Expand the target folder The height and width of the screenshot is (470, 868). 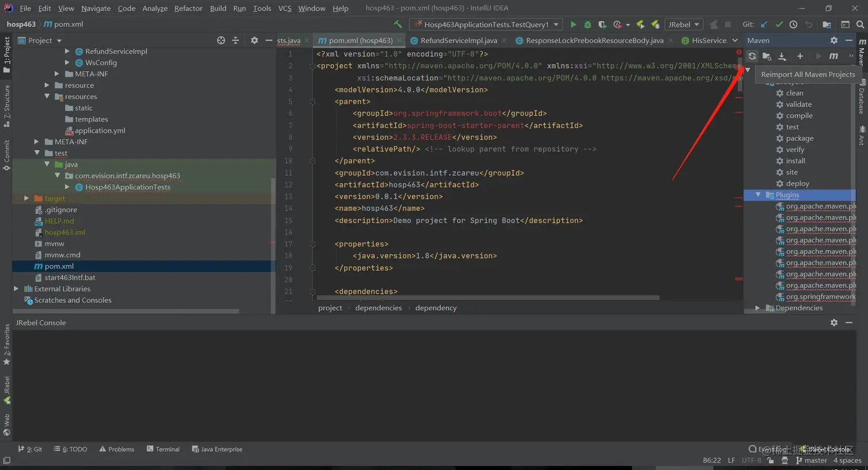tap(26, 198)
